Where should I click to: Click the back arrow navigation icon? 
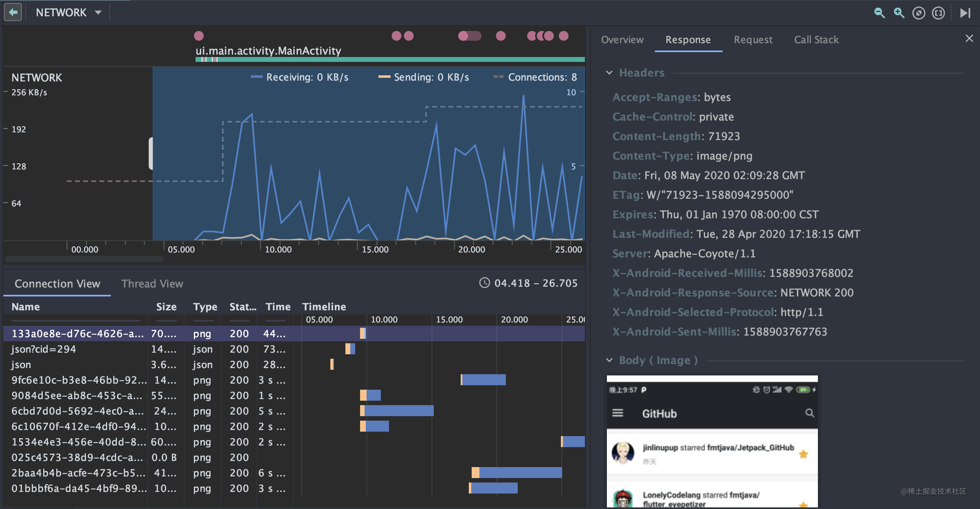tap(12, 11)
